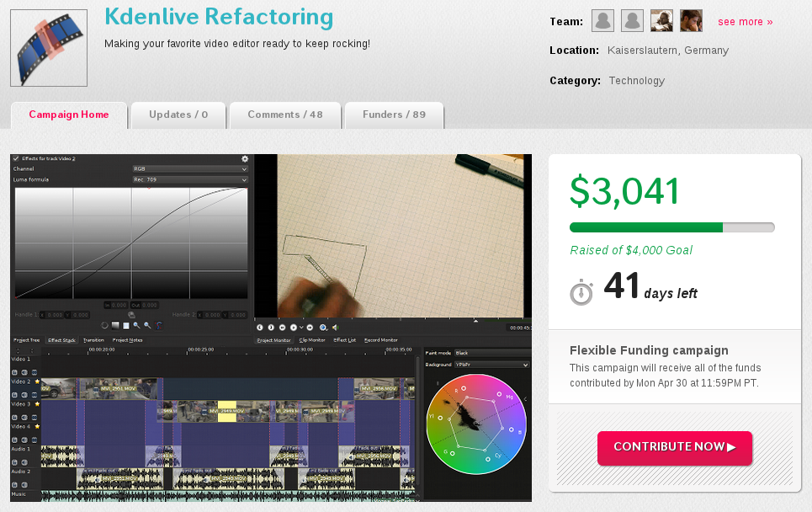This screenshot has width=812, height=512.
Task: Click the 'Kaiserslautern, Germany' location text
Action: (x=668, y=51)
